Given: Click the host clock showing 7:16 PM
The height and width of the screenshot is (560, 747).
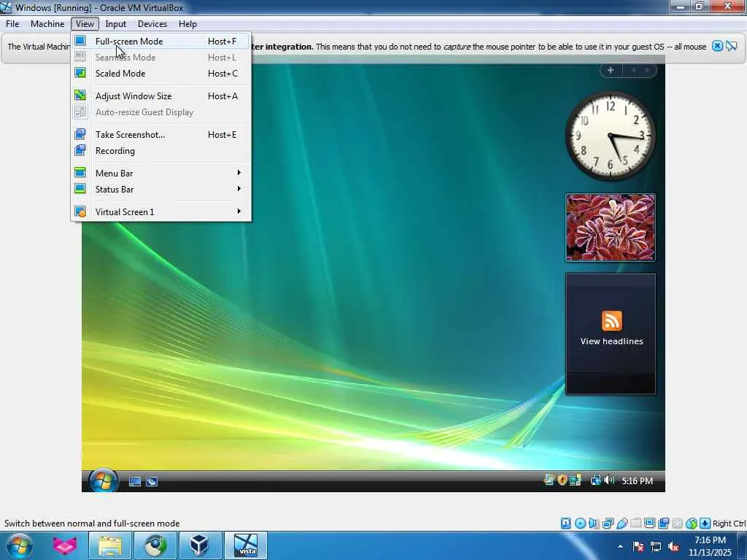Looking at the screenshot, I should click(710, 546).
